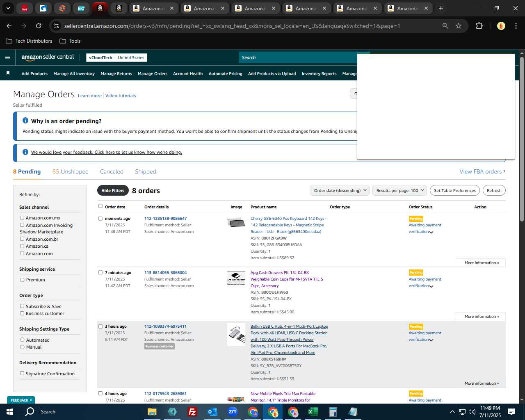Check the Business customer order type
The image size is (525, 420).
(x=22, y=313)
